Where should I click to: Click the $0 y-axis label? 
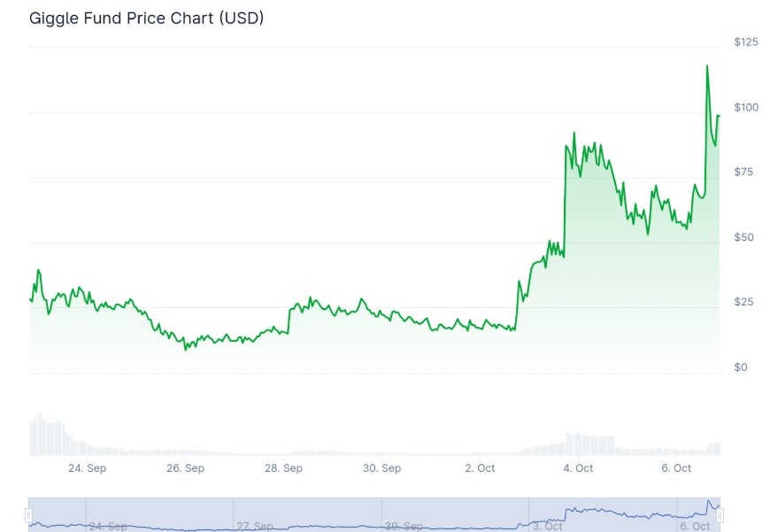pyautogui.click(x=741, y=367)
